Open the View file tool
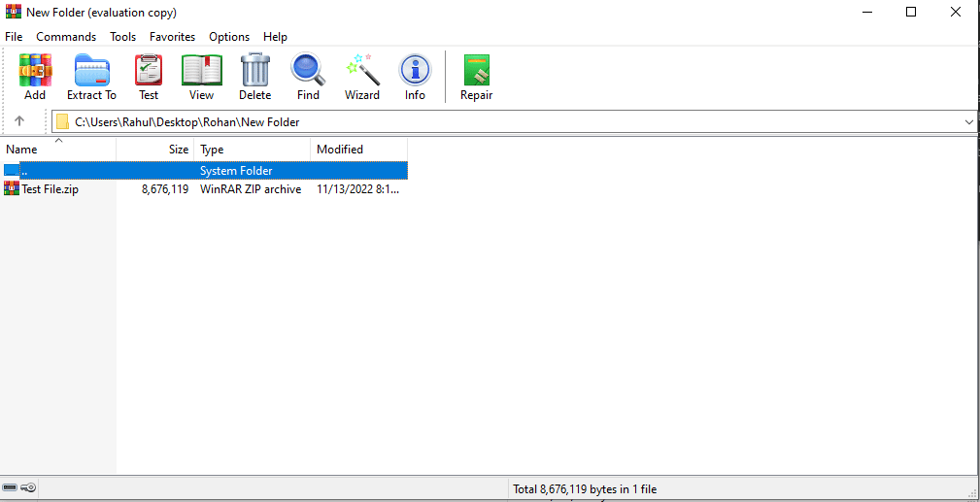The height and width of the screenshot is (502, 980). (201, 77)
